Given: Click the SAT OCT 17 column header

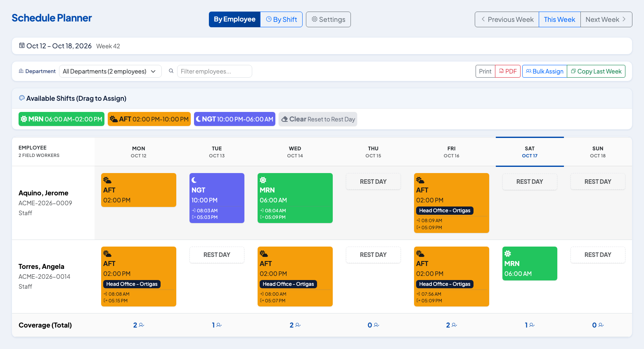Looking at the screenshot, I should tap(530, 152).
